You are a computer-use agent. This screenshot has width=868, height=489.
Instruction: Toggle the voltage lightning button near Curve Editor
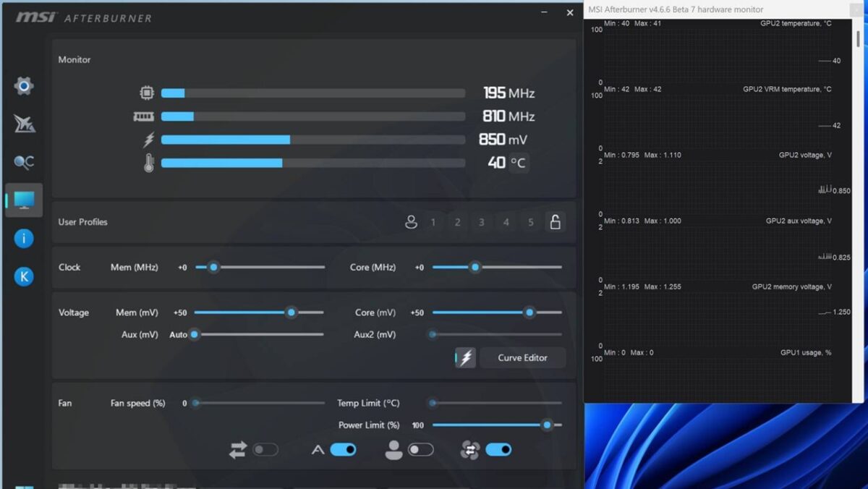click(466, 357)
